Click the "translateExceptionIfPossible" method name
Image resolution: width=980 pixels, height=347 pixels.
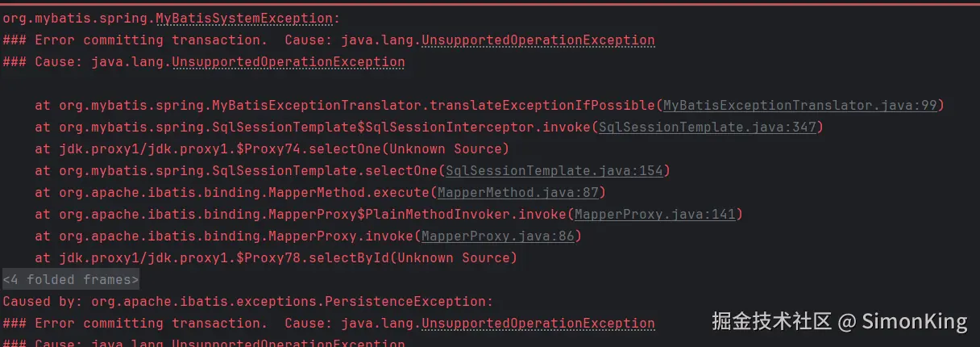(x=542, y=105)
